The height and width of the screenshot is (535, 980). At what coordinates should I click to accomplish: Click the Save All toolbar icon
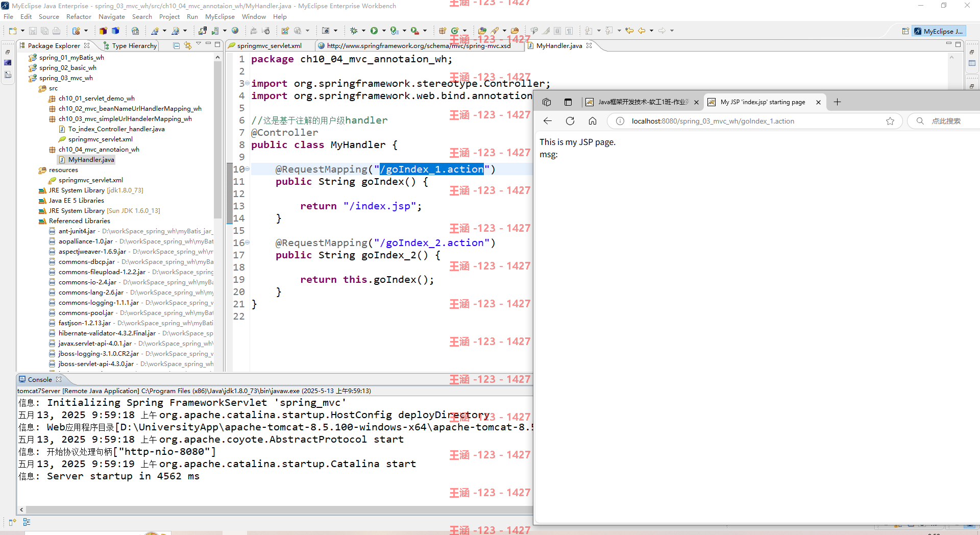[x=45, y=31]
